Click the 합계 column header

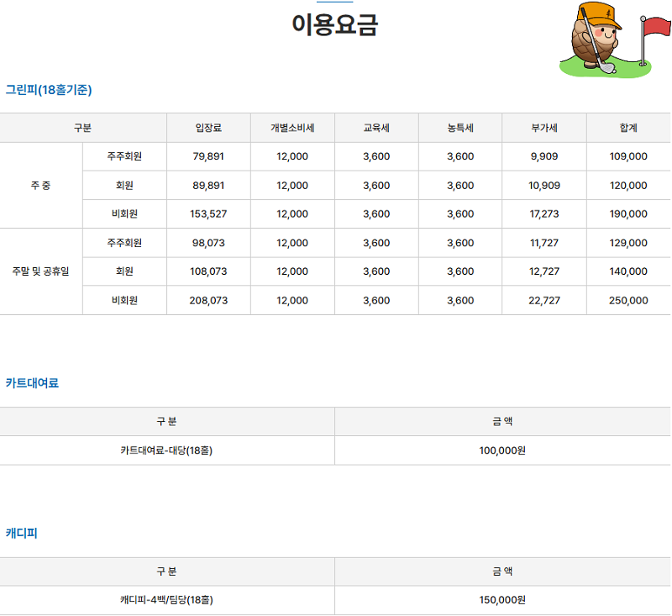coord(628,128)
